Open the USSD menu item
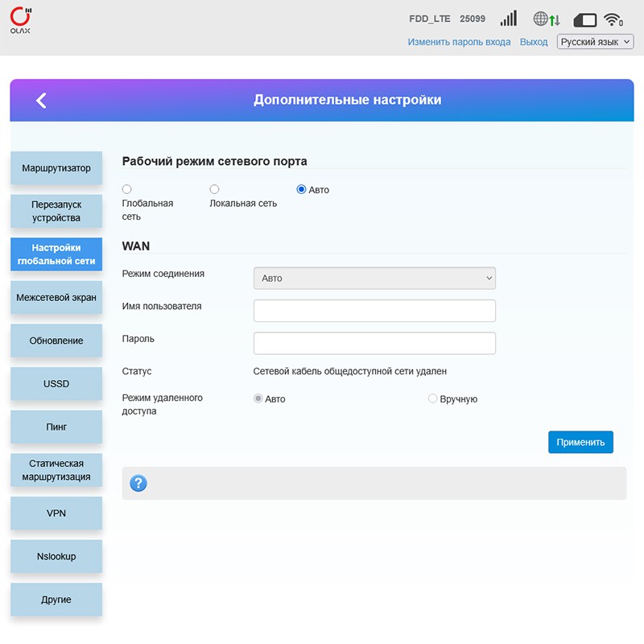The width and height of the screenshot is (644, 644). [56, 384]
